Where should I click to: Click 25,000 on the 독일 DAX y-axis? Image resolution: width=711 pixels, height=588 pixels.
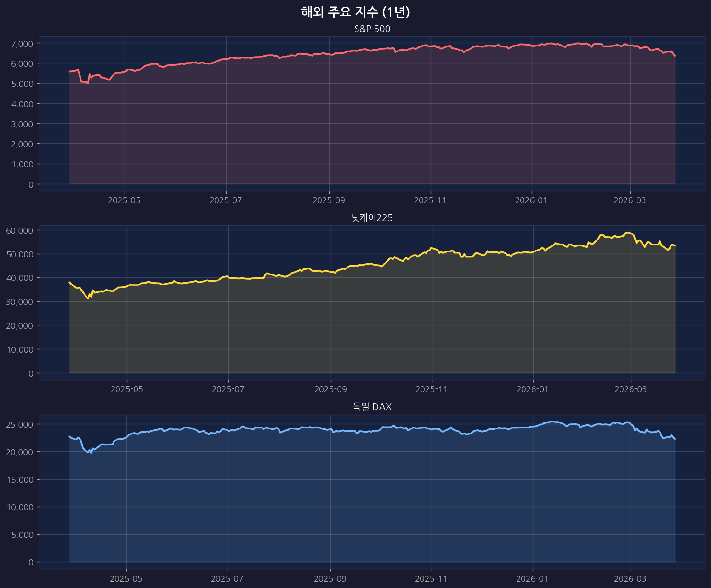click(20, 424)
